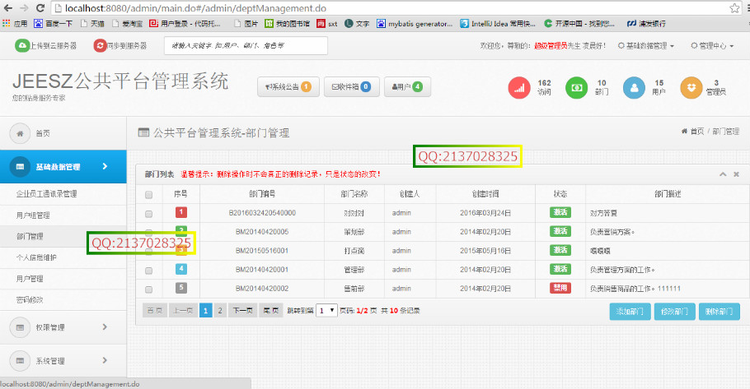Click the next page button after page 2
The height and width of the screenshot is (389, 750).
tap(243, 311)
